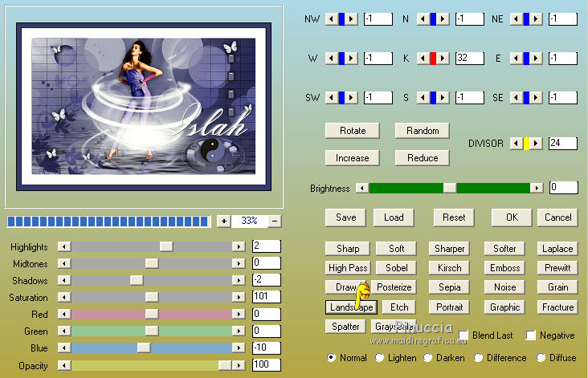Reset the filter settings

coord(454,217)
